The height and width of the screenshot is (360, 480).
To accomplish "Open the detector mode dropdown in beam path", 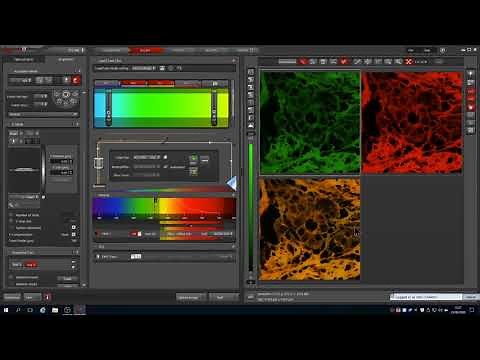I will [x=147, y=157].
